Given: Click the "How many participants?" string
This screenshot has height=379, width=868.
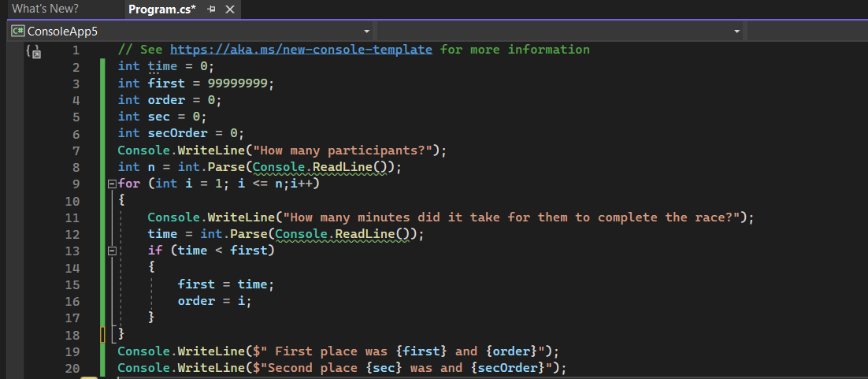Looking at the screenshot, I should click(x=342, y=150).
